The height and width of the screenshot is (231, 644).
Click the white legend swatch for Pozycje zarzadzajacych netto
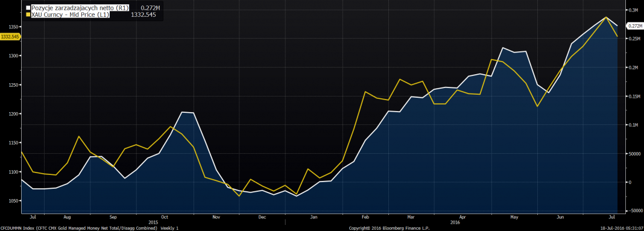tap(28, 8)
